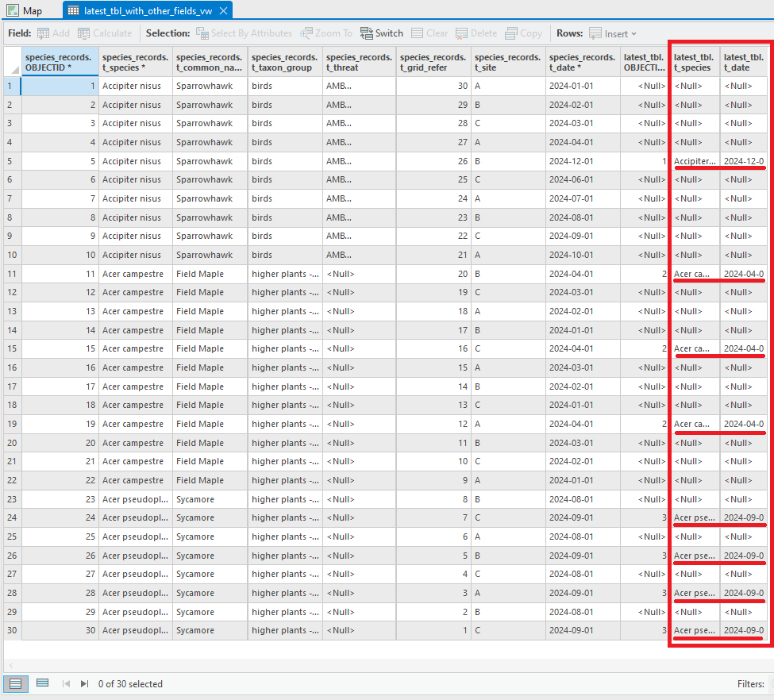Click the 'Accipiter...' latest_tbl cell in row 5
This screenshot has width=774, height=700.
pyautogui.click(x=695, y=161)
